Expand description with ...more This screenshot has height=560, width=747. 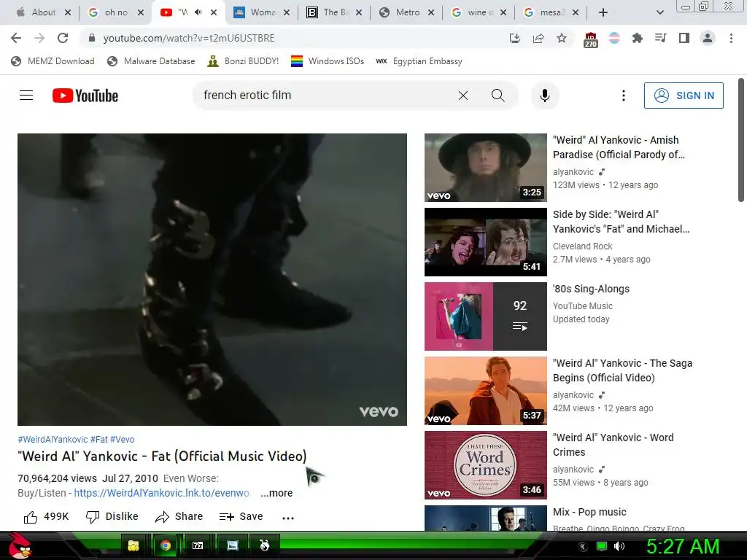point(276,494)
